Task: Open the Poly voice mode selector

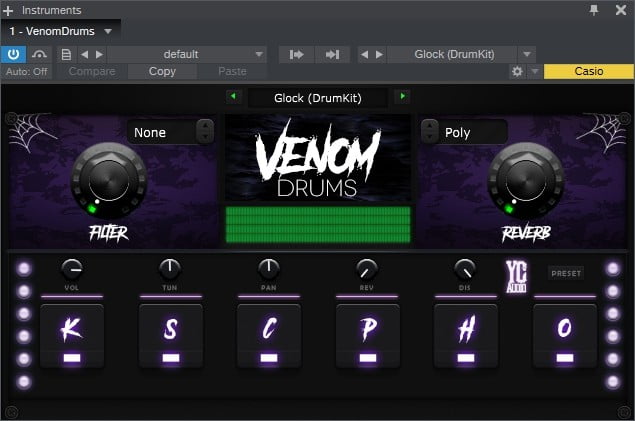Action: tap(473, 132)
